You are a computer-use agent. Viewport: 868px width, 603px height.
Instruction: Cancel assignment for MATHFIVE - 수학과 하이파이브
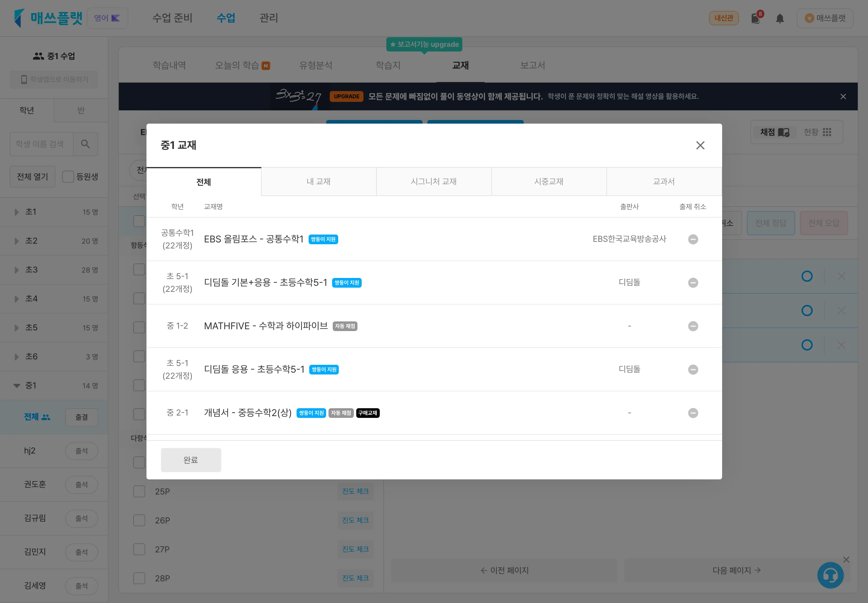693,326
